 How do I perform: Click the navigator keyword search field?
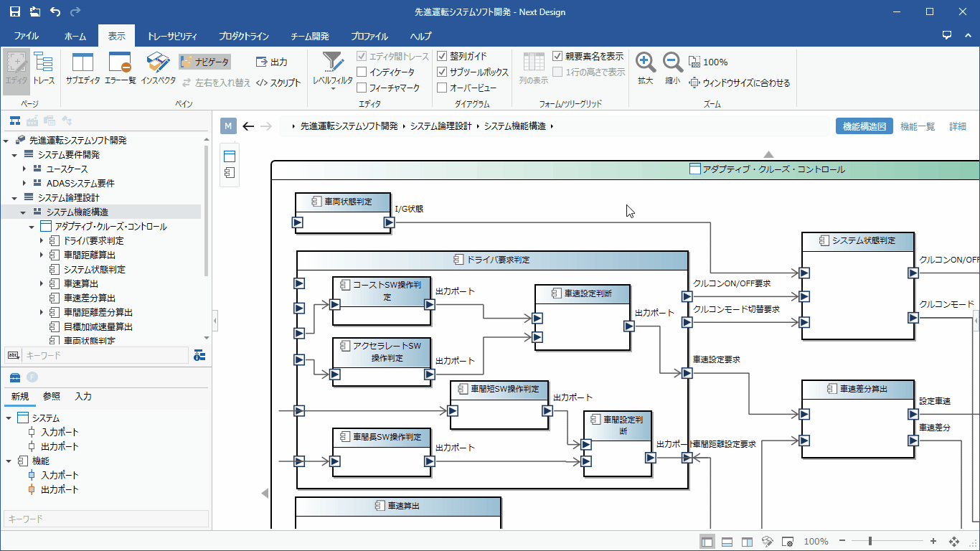105,355
